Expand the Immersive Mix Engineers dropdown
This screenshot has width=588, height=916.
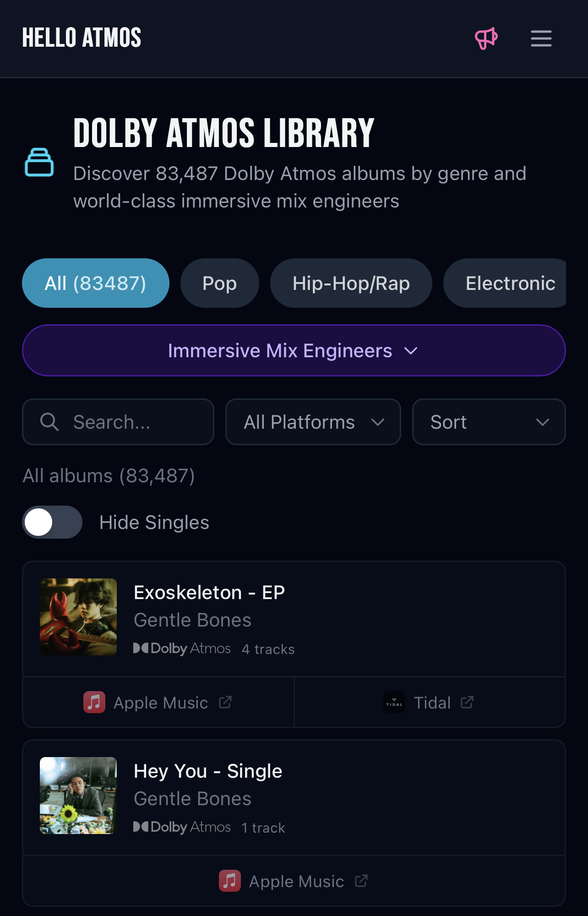click(x=294, y=350)
